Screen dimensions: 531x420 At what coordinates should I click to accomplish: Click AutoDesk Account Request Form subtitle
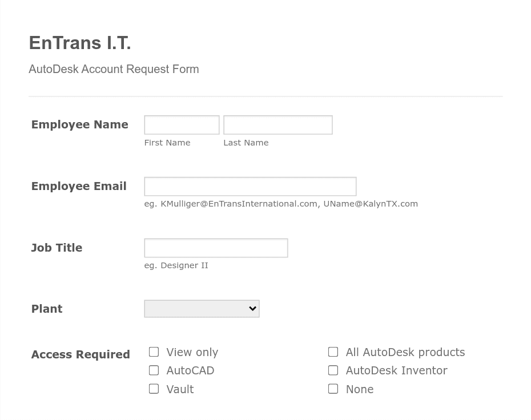[114, 69]
